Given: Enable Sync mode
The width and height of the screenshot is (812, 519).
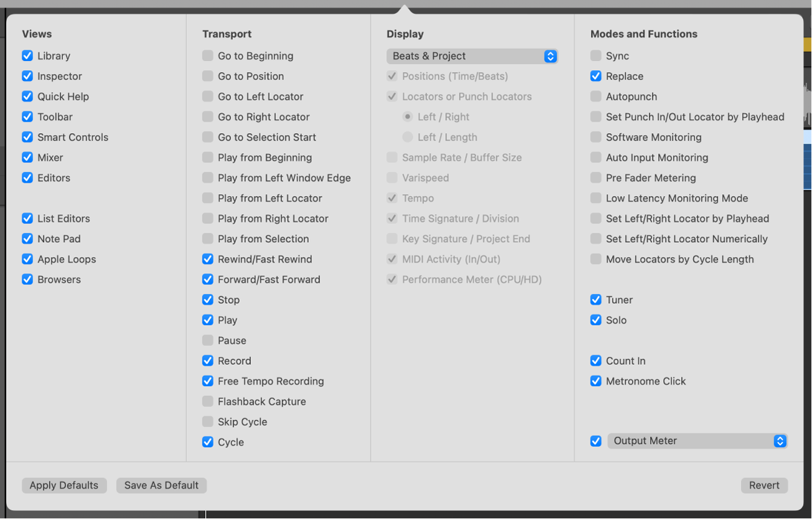Looking at the screenshot, I should 596,55.
